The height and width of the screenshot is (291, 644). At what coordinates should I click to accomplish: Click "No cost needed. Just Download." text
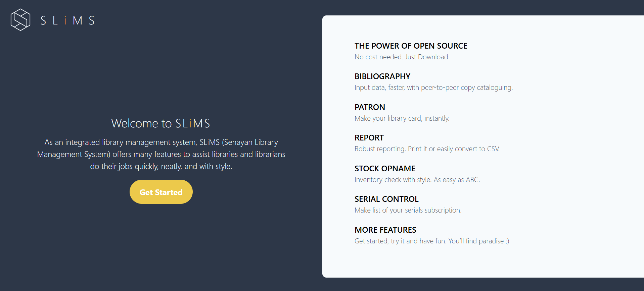coord(402,57)
